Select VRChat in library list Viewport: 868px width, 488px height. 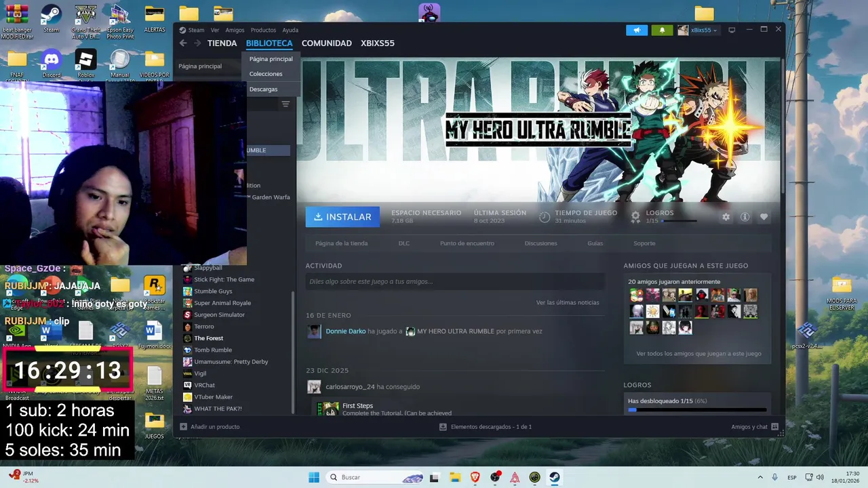pos(204,385)
